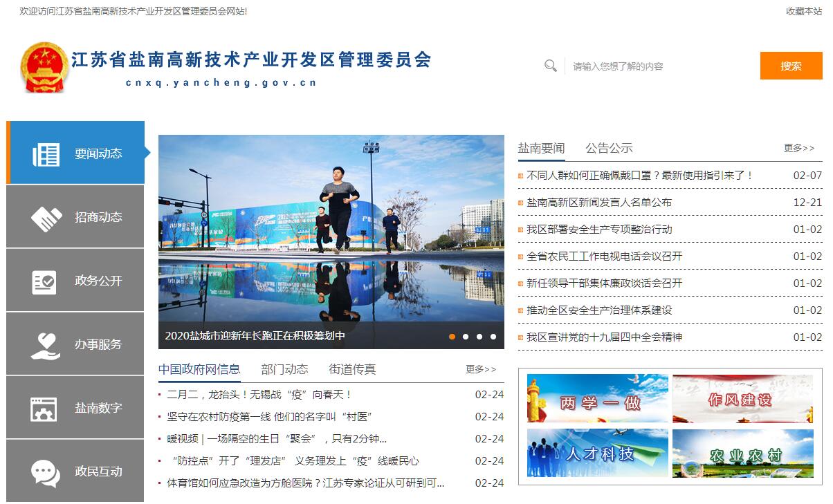
Task: Switch to the third carousel slide dot
Action: [479, 337]
